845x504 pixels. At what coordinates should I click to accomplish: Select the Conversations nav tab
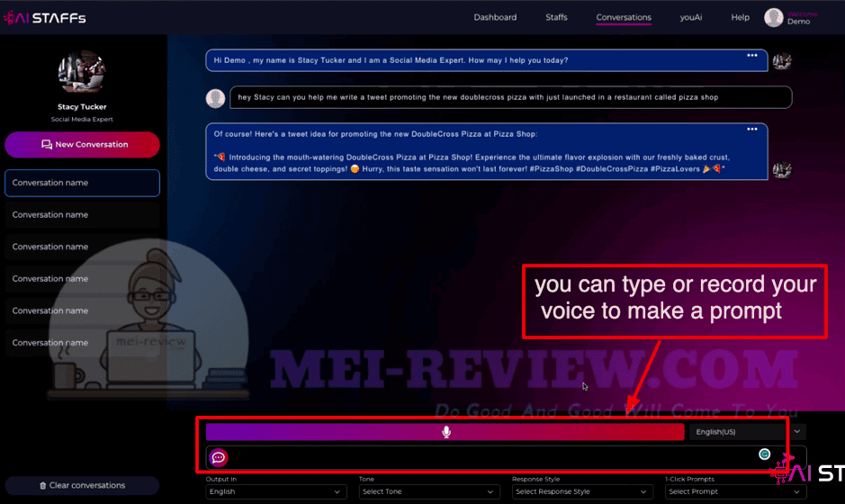[x=624, y=17]
